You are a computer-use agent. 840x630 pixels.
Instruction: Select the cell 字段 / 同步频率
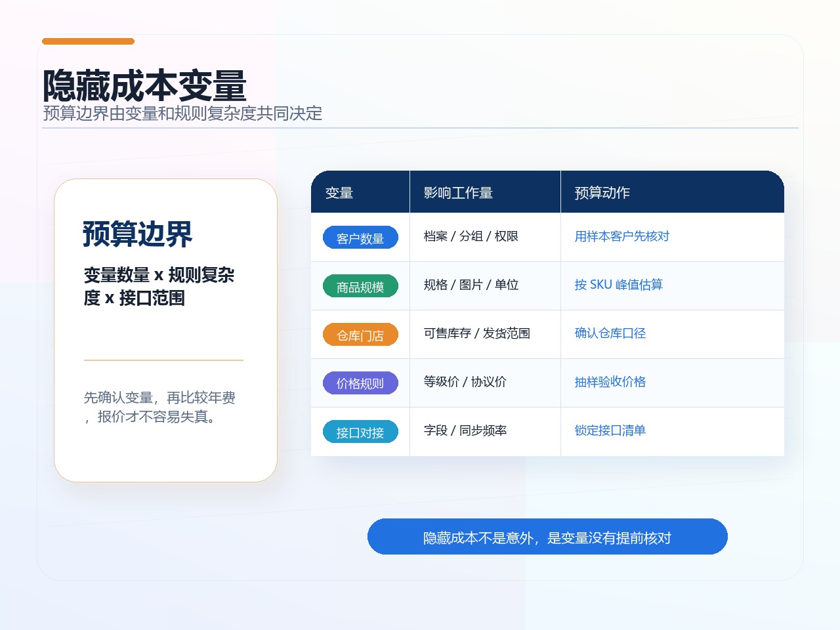click(485, 431)
